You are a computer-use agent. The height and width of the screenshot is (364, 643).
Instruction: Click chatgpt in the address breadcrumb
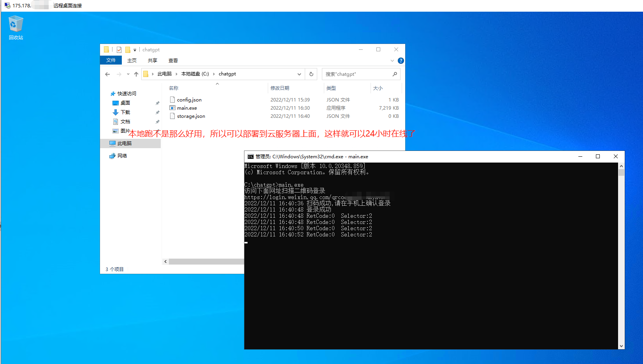227,74
